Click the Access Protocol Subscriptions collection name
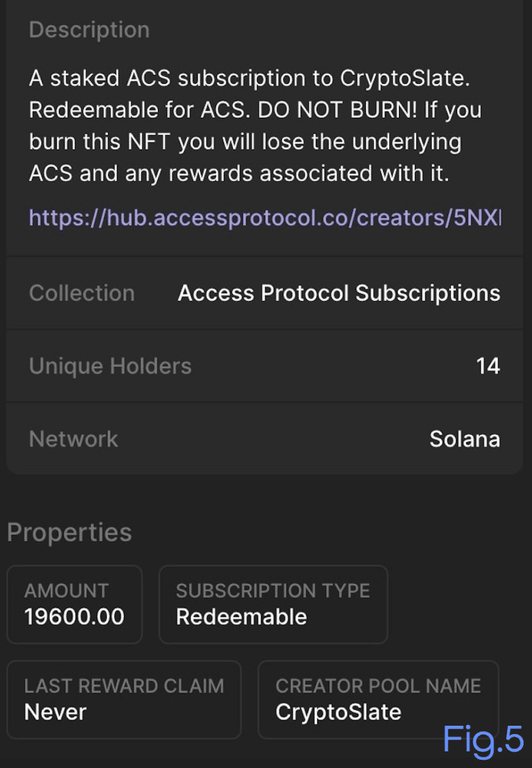Screen dimensions: 532x768 [x=339, y=293]
